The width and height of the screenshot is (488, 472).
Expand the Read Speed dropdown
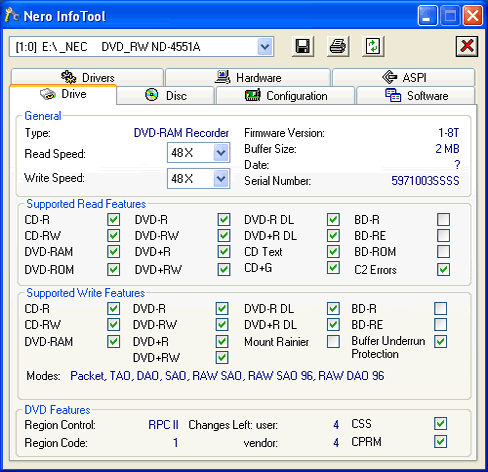pyautogui.click(x=221, y=153)
